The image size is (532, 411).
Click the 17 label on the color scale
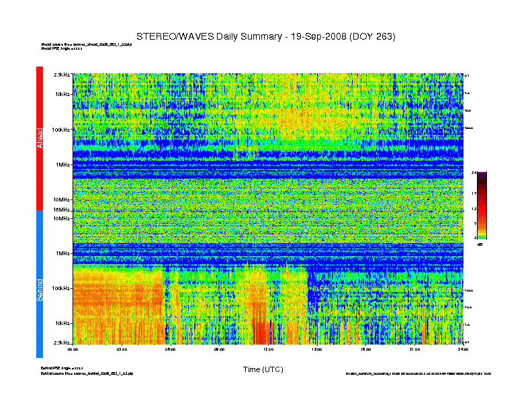coord(474,193)
